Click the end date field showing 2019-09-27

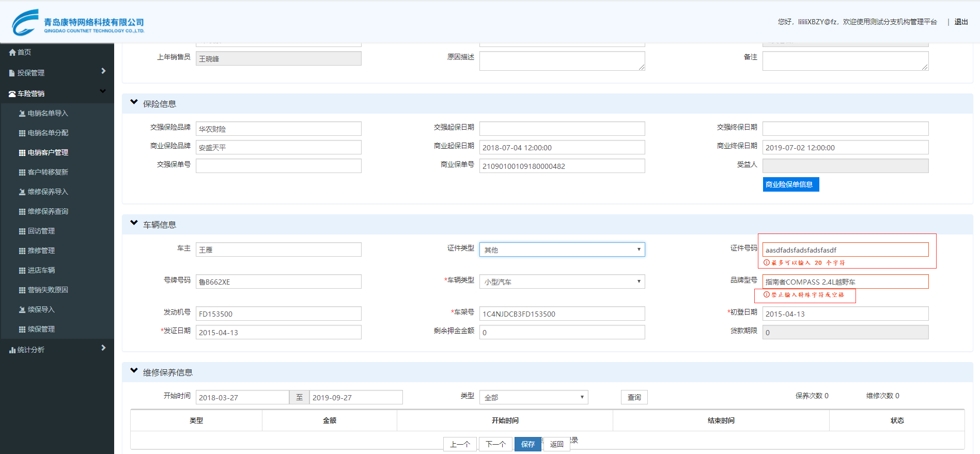point(356,397)
